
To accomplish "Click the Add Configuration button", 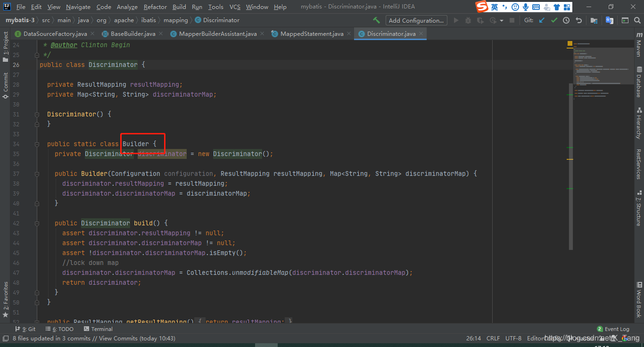I will (x=416, y=20).
